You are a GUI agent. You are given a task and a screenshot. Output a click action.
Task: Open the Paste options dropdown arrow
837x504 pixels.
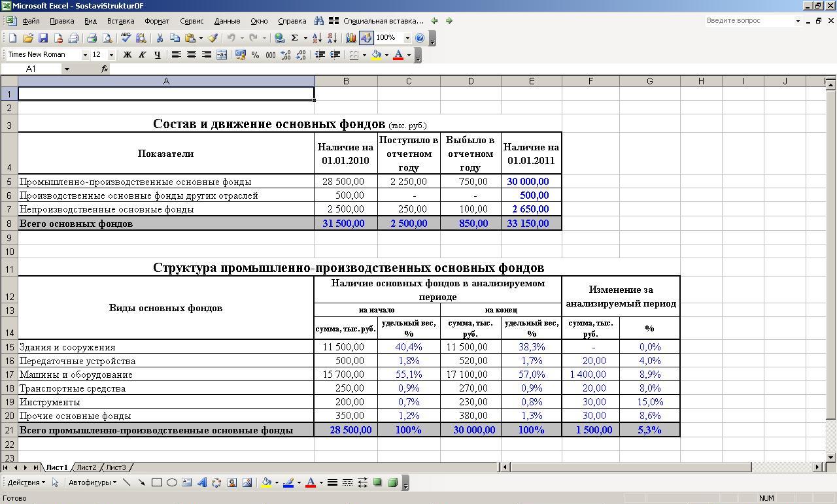click(201, 39)
